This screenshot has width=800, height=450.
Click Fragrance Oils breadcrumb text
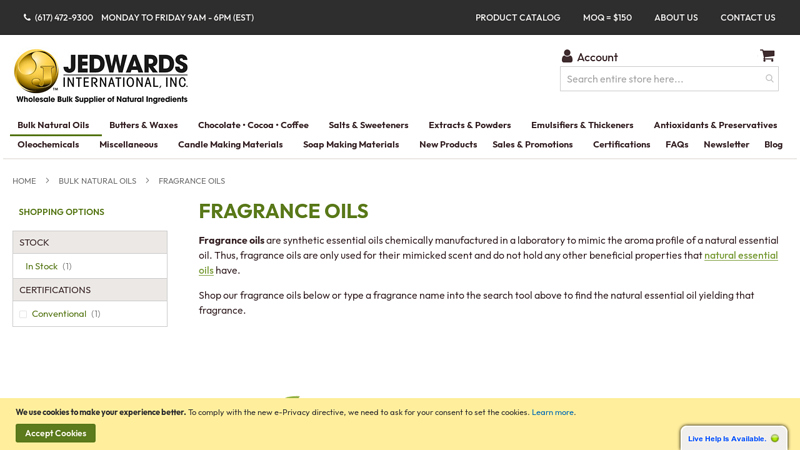(191, 181)
